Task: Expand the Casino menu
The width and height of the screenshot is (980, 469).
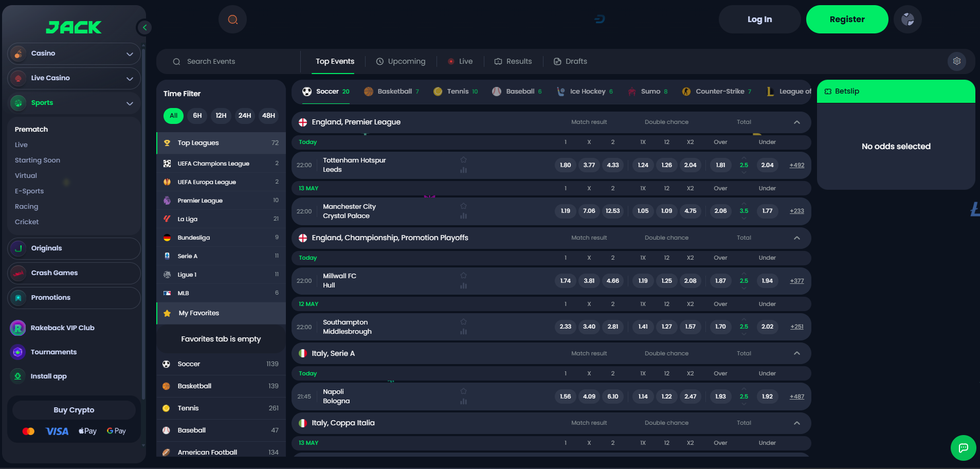Action: pyautogui.click(x=74, y=53)
